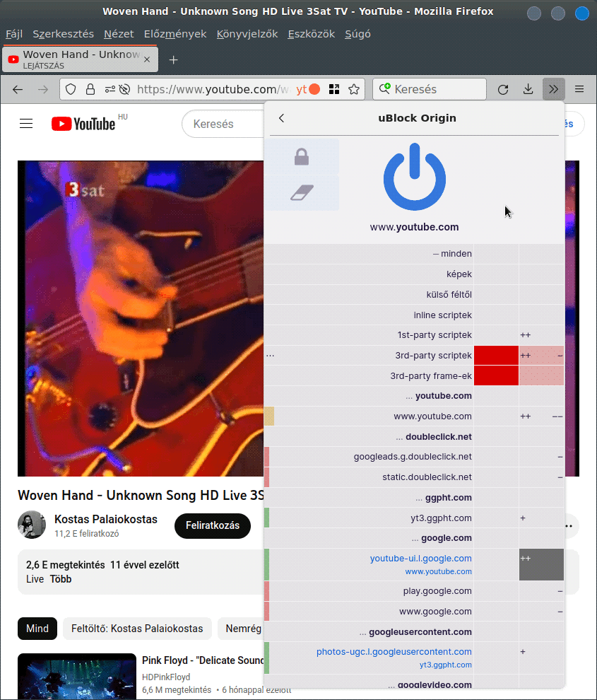Image resolution: width=597 pixels, height=700 pixels.
Task: Close the Woven Hand tab
Action: [147, 59]
